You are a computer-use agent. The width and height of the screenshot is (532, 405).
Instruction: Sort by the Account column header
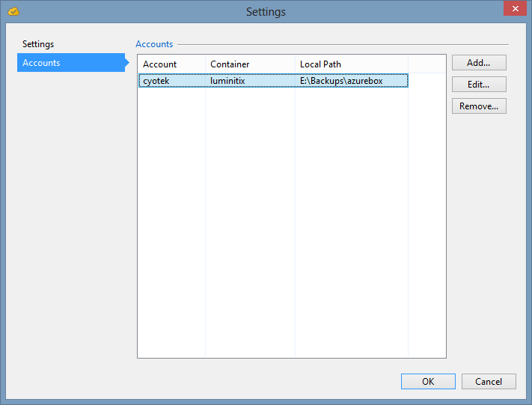[x=171, y=64]
